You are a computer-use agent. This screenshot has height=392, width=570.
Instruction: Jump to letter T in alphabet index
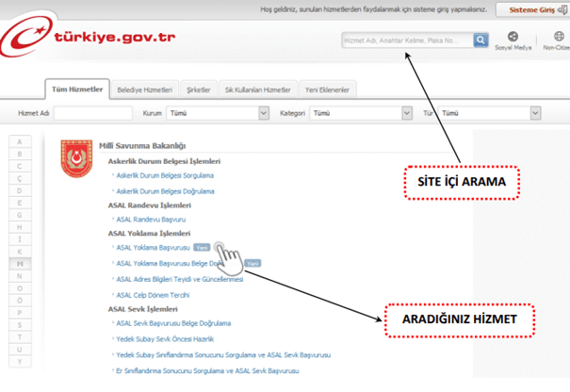pyautogui.click(x=20, y=337)
